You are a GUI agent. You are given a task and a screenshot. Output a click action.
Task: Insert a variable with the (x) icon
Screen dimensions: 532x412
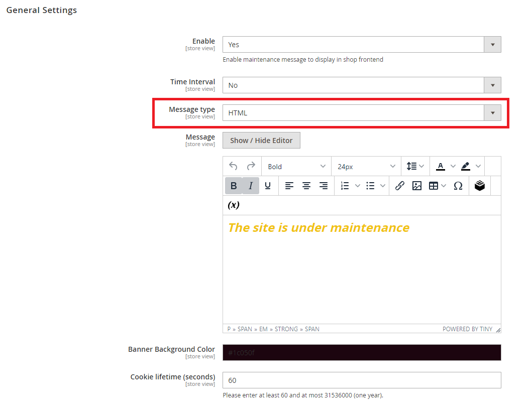[x=234, y=205]
